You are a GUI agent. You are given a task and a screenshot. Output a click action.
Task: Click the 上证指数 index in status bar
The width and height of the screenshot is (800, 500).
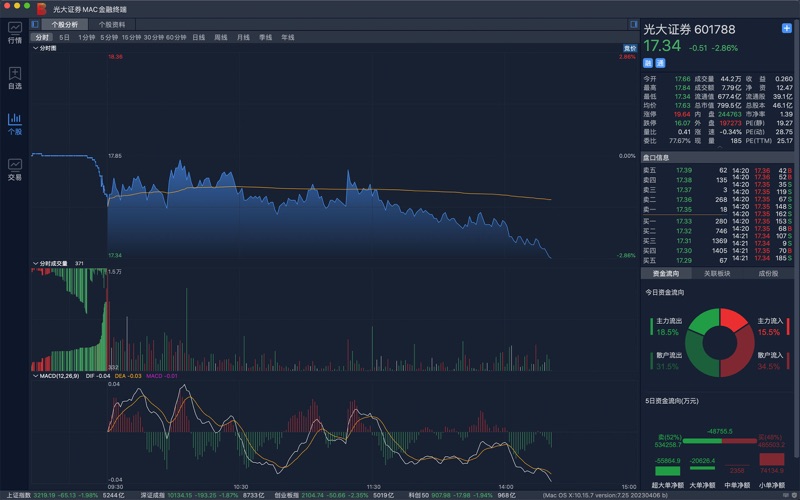[18, 495]
